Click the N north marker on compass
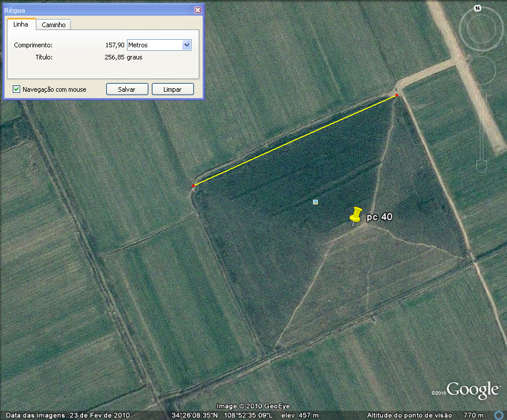 [477, 8]
